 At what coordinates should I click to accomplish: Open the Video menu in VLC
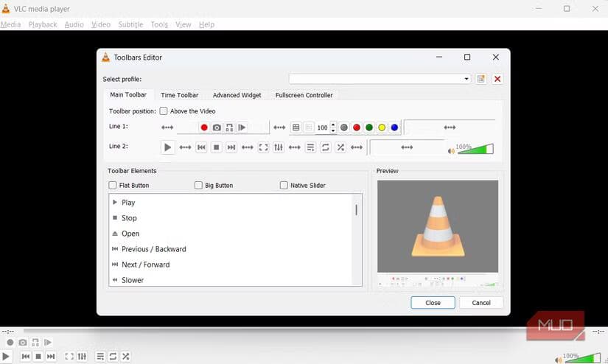click(x=101, y=24)
